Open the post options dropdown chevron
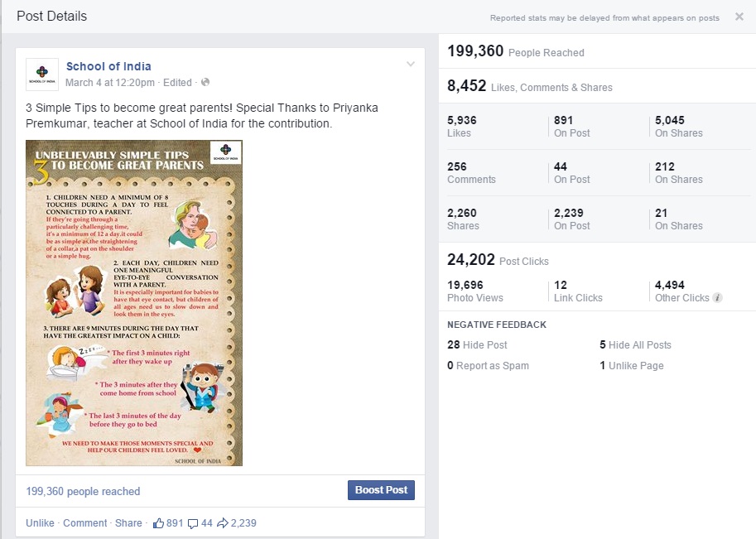The image size is (756, 539). coord(410,65)
